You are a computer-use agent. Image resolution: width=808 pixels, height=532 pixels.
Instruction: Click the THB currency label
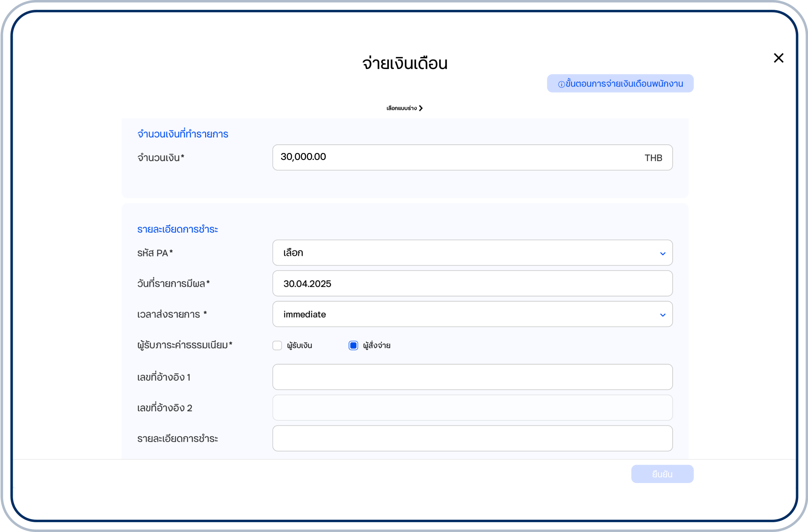click(653, 158)
